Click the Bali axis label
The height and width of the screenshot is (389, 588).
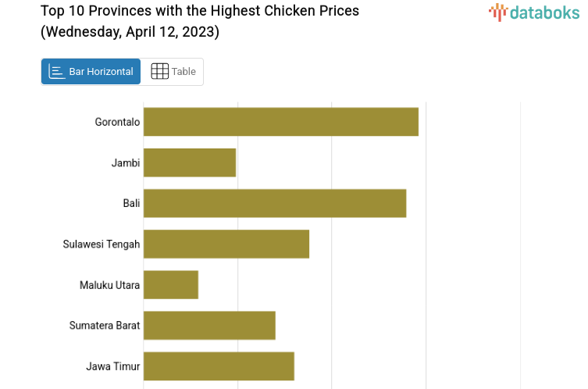point(131,203)
